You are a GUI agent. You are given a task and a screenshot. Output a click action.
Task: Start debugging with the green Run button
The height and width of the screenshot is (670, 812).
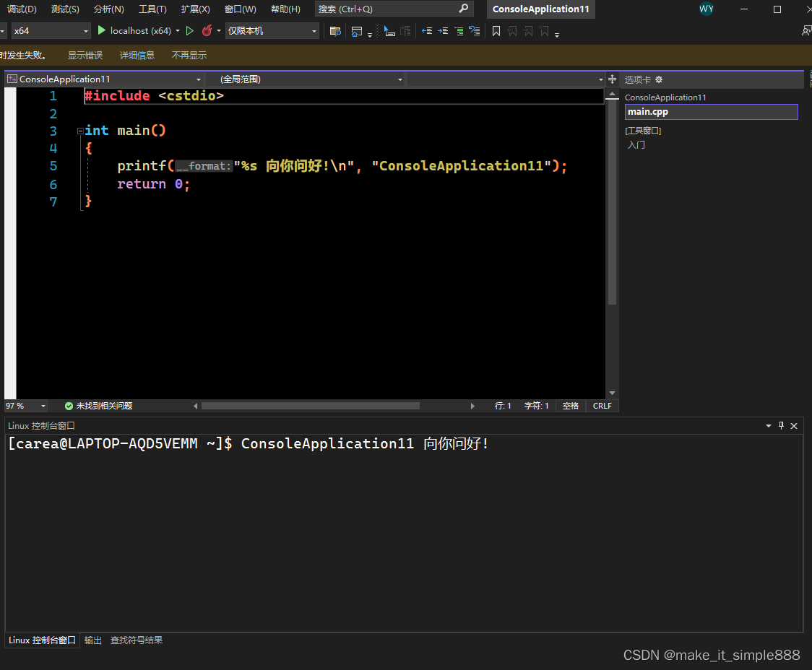point(101,30)
